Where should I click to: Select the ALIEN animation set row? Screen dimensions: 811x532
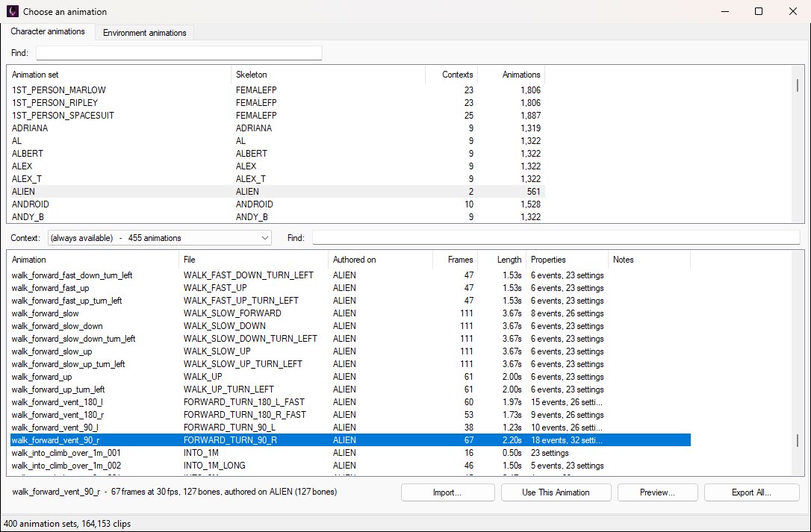tap(277, 191)
